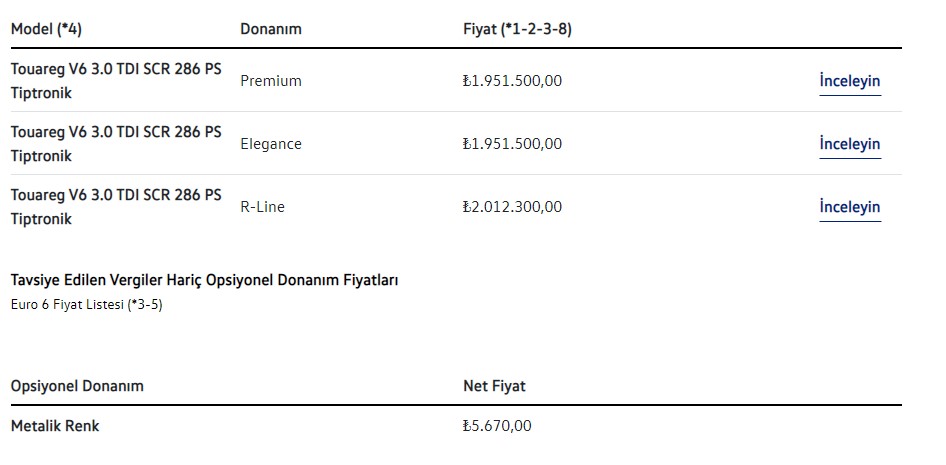Image resolution: width=946 pixels, height=465 pixels.
Task: Click the Donanım column header
Action: click(270, 29)
